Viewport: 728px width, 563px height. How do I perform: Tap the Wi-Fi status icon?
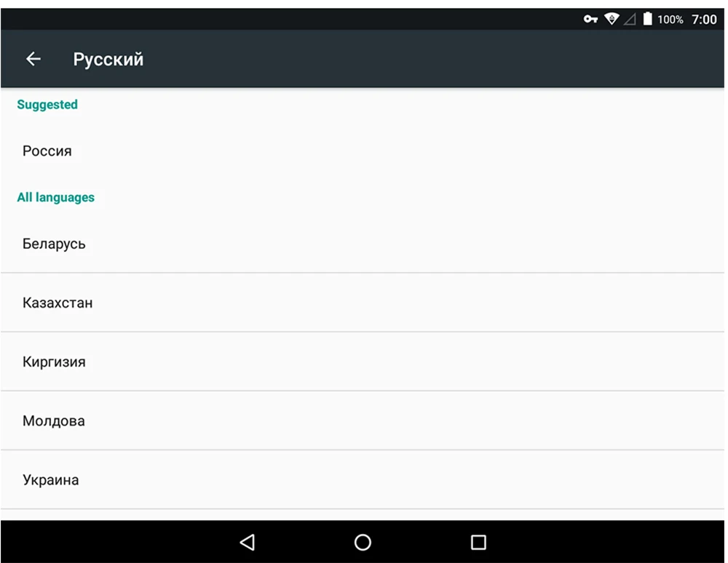click(x=612, y=19)
